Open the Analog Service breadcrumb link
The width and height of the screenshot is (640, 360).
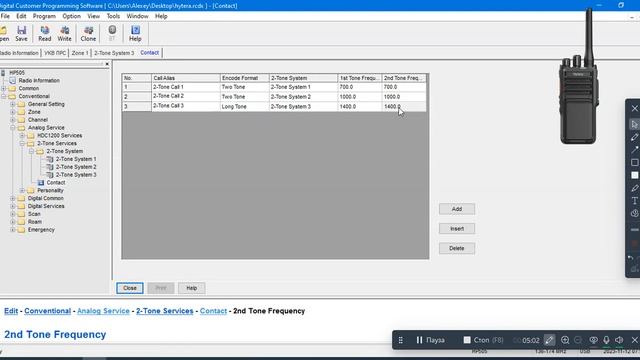point(103,311)
